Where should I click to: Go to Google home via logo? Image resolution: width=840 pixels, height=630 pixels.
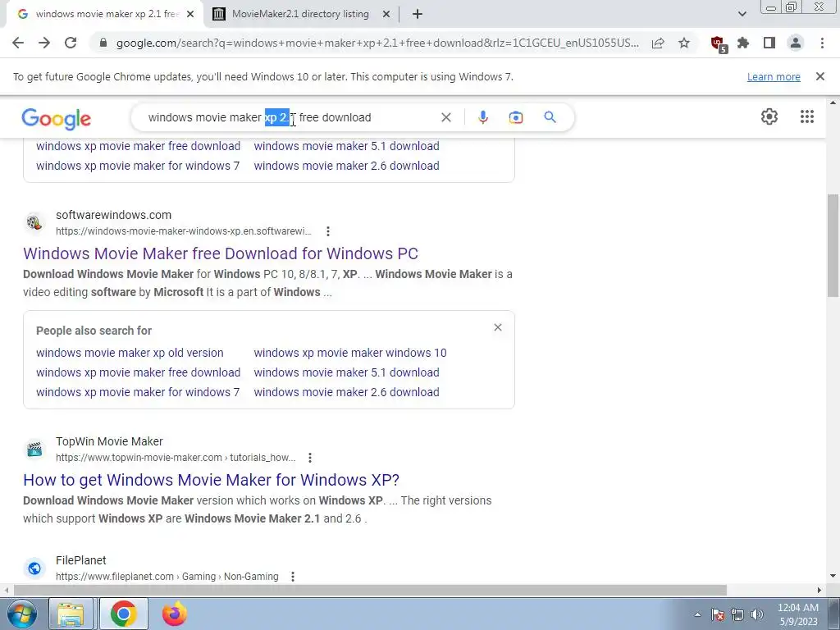click(x=57, y=118)
